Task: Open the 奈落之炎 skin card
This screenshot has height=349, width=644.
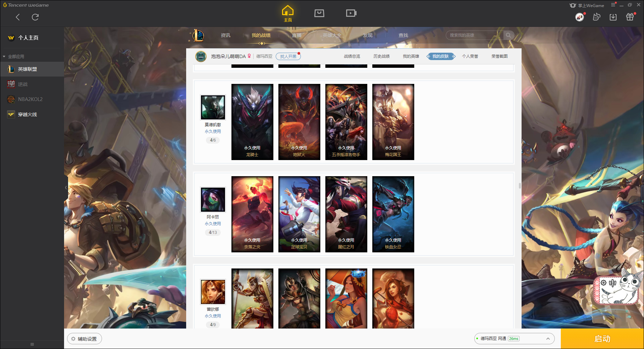Action: tap(252, 214)
